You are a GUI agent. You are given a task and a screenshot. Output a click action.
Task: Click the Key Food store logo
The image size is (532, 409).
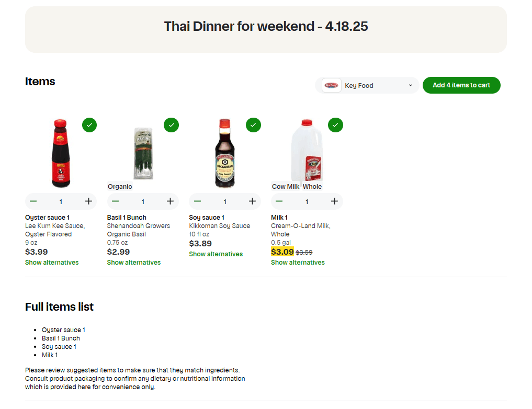pos(331,85)
